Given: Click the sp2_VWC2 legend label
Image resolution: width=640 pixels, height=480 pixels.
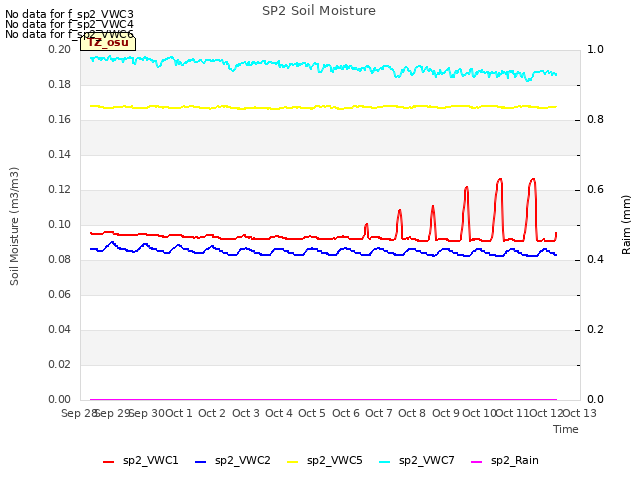Looking at the screenshot, I should tap(242, 461).
